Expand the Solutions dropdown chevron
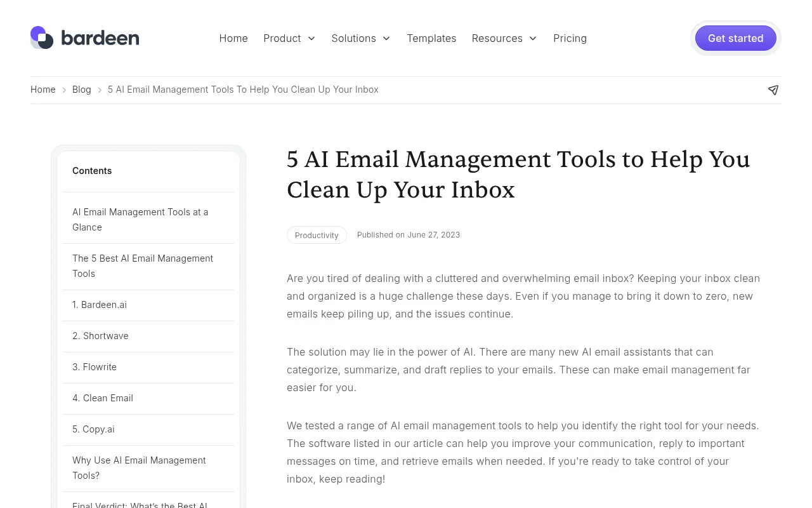The height and width of the screenshot is (508, 812). [x=386, y=39]
